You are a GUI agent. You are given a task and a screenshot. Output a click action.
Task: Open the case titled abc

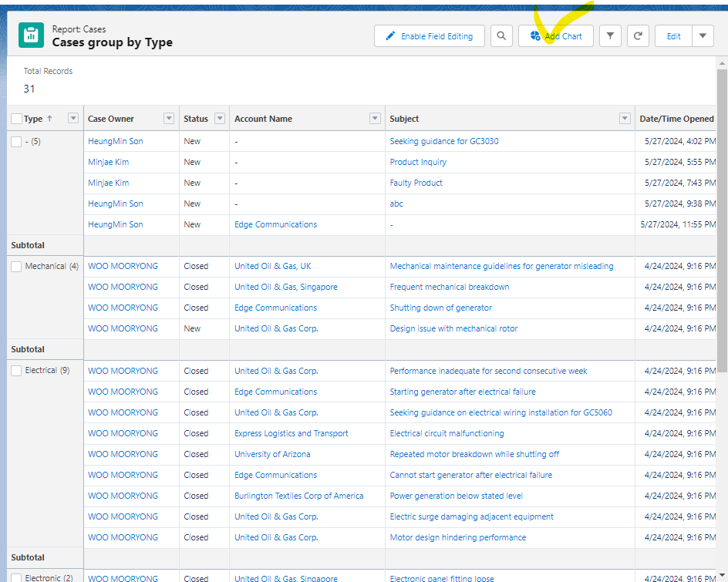point(396,204)
